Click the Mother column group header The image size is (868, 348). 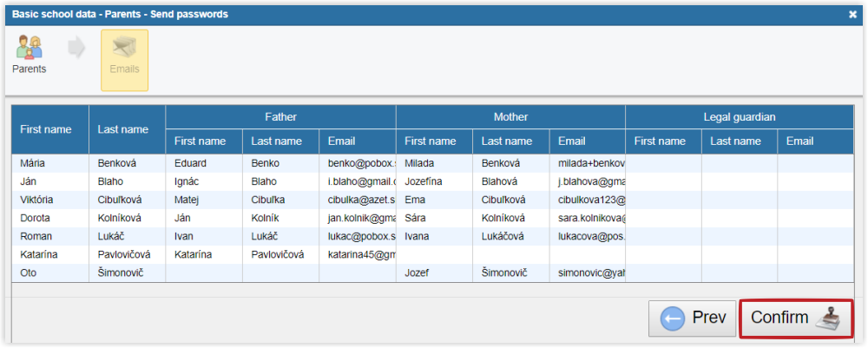click(510, 117)
